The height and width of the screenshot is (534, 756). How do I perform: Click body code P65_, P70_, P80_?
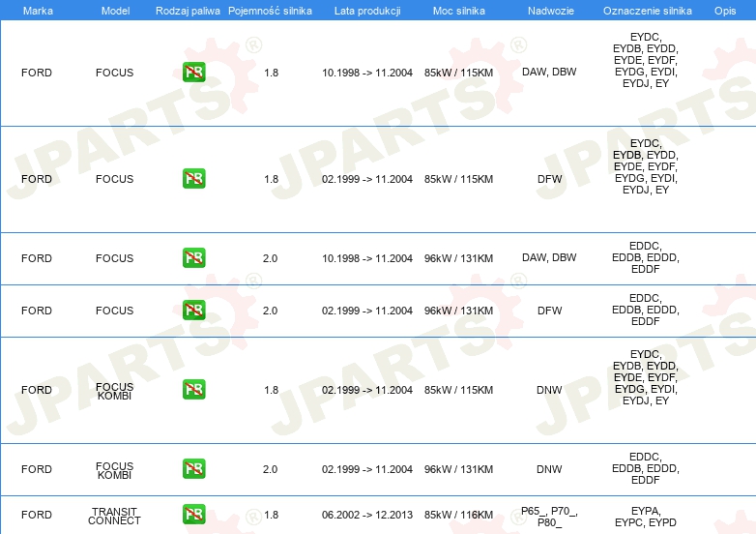click(549, 517)
